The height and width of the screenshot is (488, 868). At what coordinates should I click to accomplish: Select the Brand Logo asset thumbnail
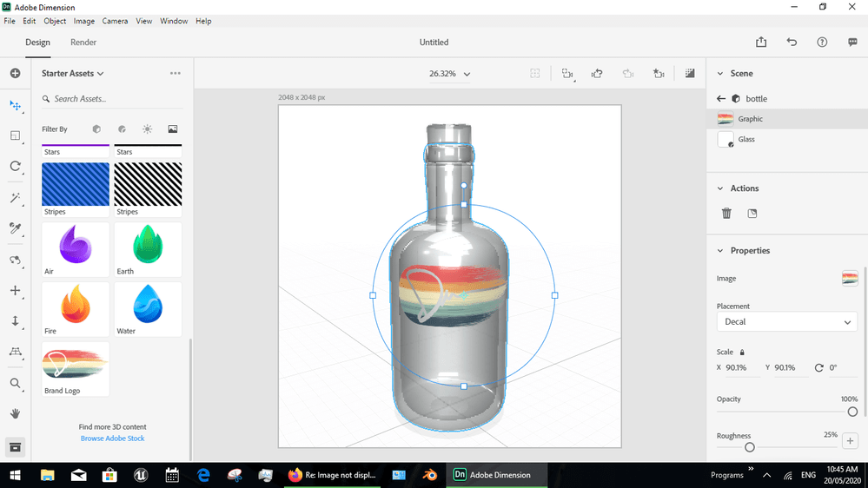coord(76,365)
